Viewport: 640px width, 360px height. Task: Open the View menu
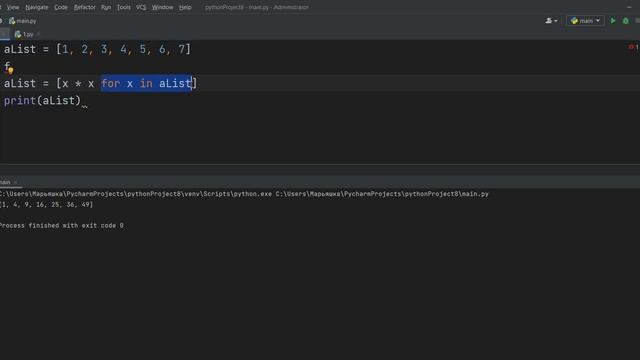tap(13, 7)
